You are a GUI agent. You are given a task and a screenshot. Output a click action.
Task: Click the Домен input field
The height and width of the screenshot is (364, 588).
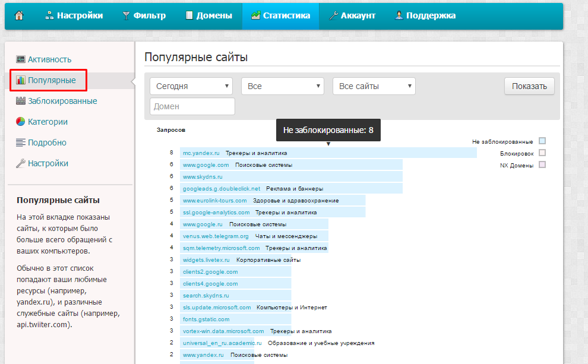pyautogui.click(x=192, y=106)
